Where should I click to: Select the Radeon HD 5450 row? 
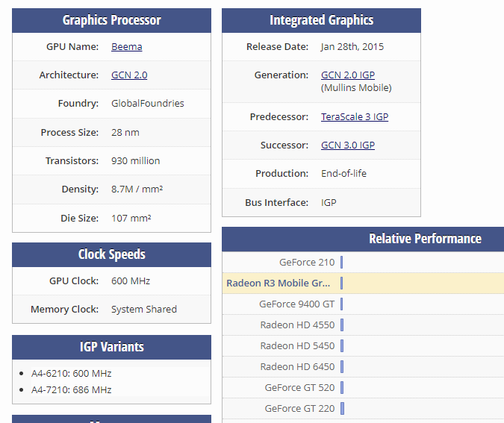pyautogui.click(x=363, y=346)
